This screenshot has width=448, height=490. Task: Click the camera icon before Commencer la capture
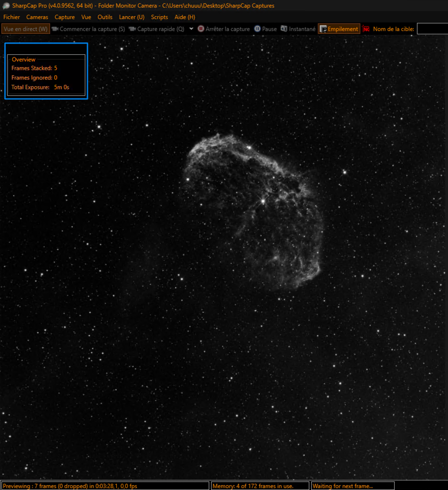tap(55, 29)
